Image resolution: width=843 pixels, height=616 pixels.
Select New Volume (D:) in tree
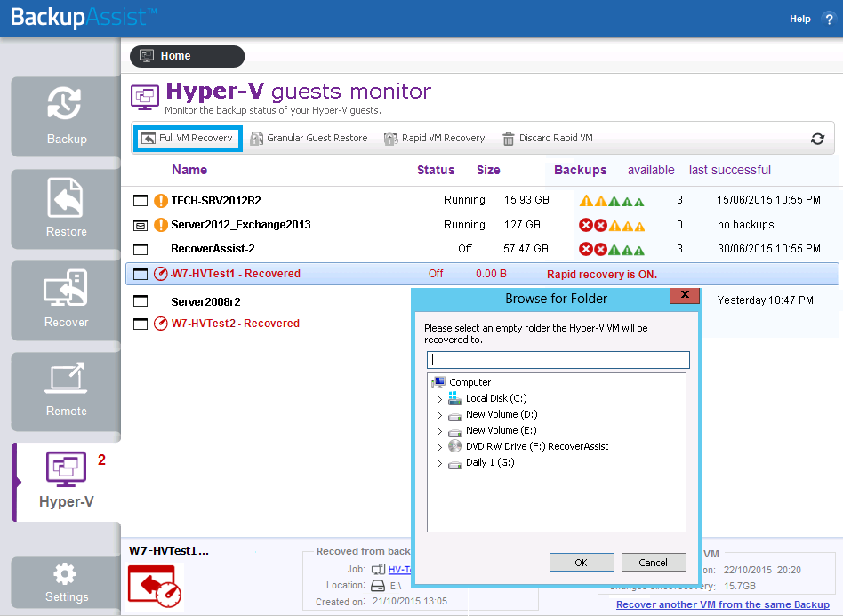pos(502,414)
